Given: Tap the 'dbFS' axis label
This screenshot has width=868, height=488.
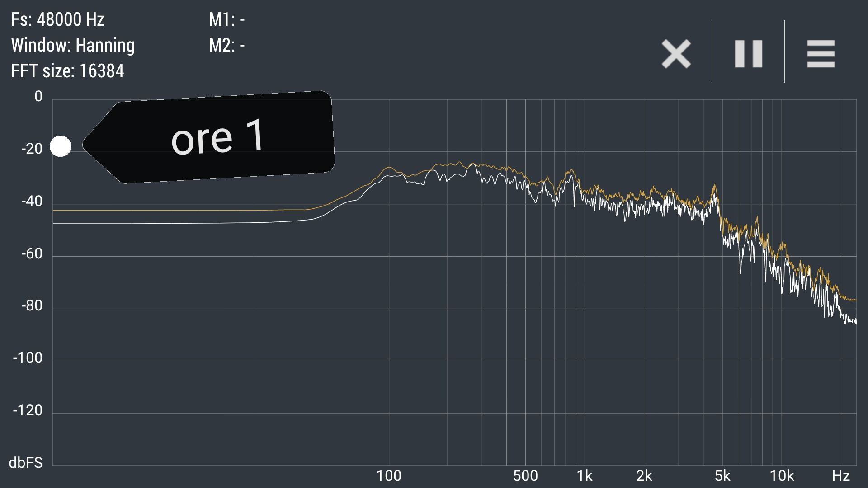Looking at the screenshot, I should click(x=26, y=463).
